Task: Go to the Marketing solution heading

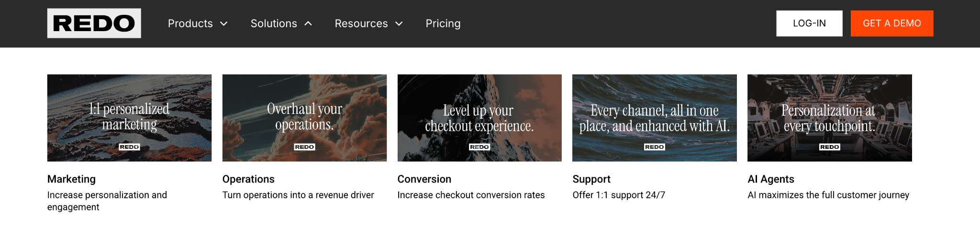Action: tap(71, 179)
